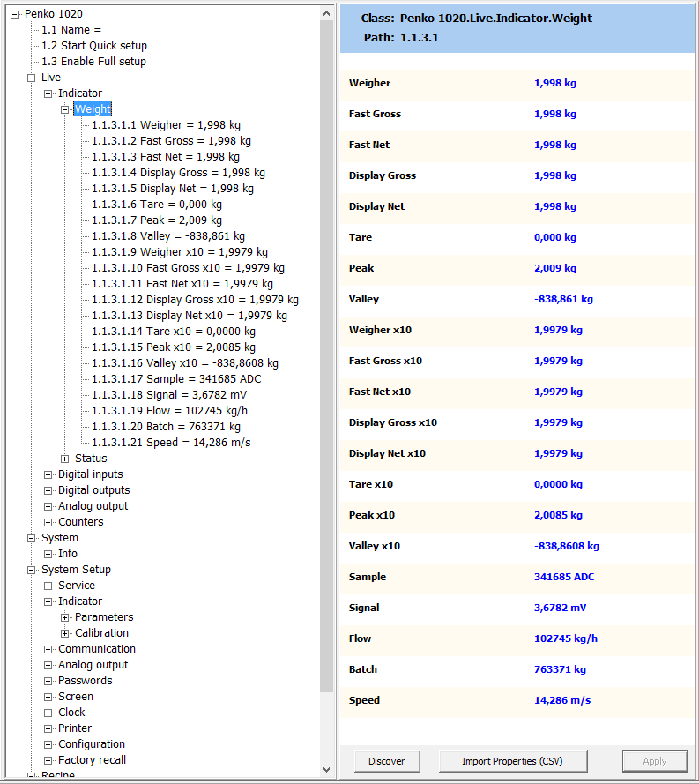
Task: Click Signal value 3,6782 mV
Action: pos(560,608)
